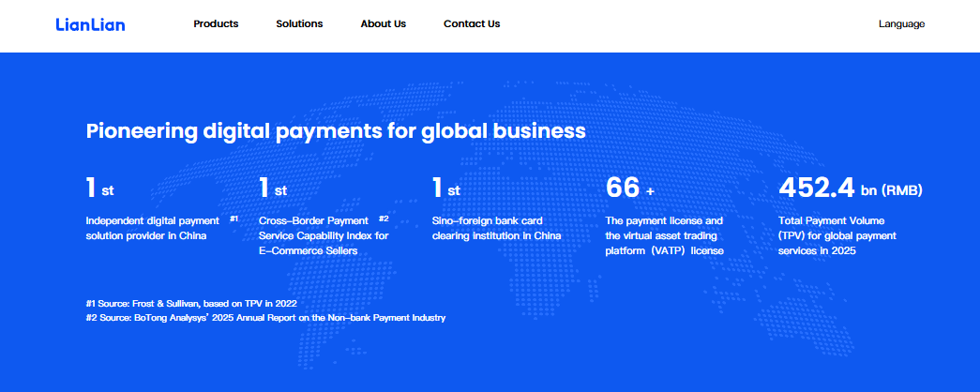Screen dimensions: 980x392
Task: Click the 'Total Payment Volume (TPV)' description
Action: point(837,235)
